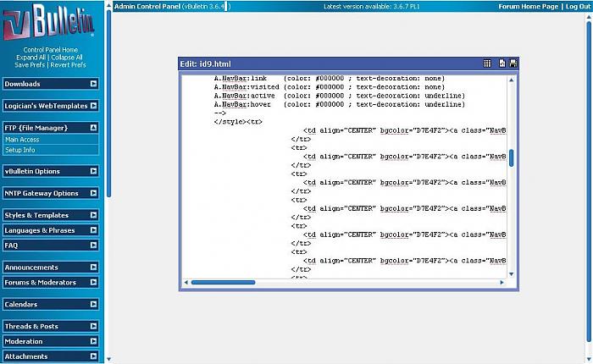Click the editor's horizontal scrollbar thumb
Image resolution: width=593 pixels, height=364 pixels.
click(223, 283)
